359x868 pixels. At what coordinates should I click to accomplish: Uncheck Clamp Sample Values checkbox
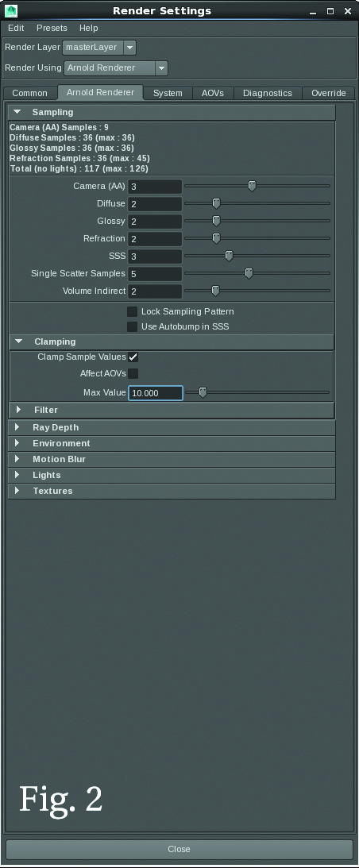pyautogui.click(x=133, y=357)
